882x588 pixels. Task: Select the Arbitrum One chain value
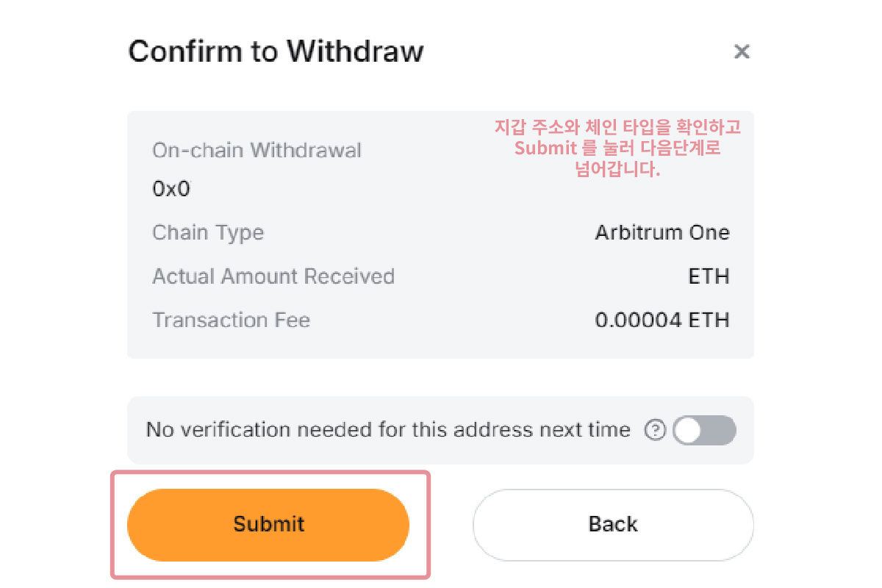661,233
